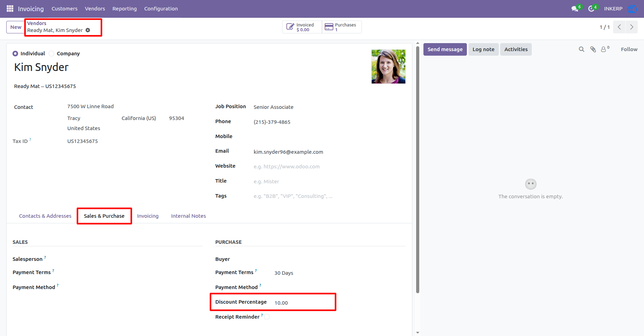Select the Individual radio button
The height and width of the screenshot is (336, 644).
15,54
